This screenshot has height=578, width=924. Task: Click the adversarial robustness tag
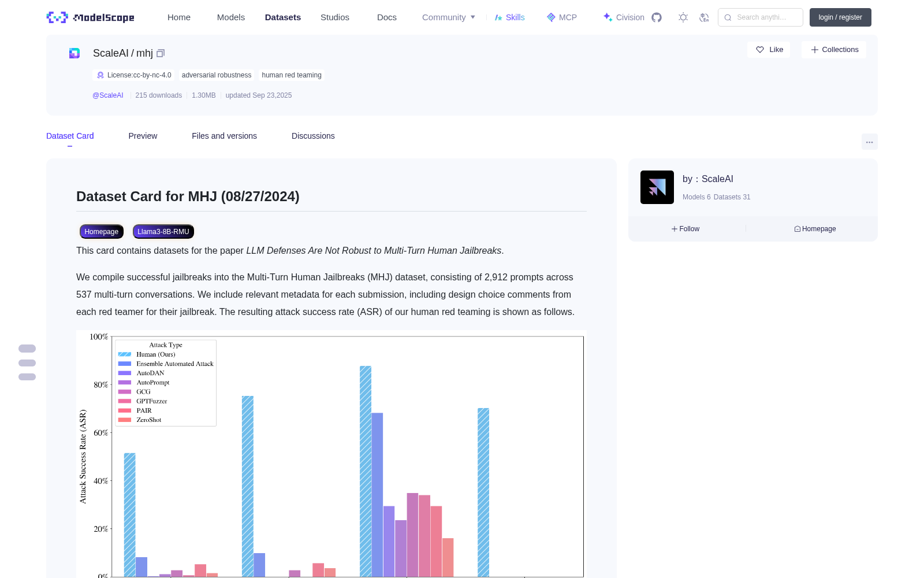coord(217,75)
